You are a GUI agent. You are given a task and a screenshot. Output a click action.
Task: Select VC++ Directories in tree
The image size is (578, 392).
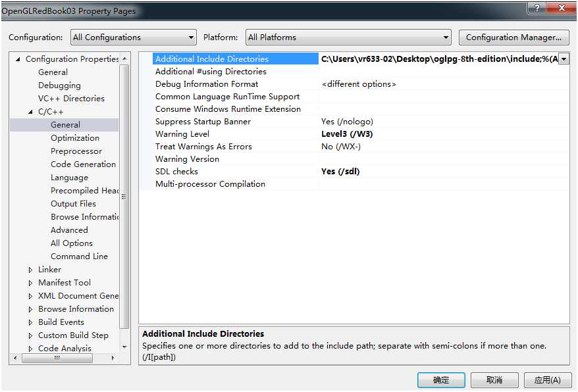click(71, 99)
